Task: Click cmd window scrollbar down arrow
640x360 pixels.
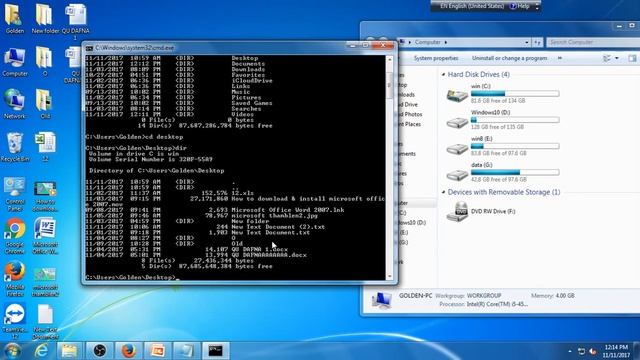Action: tap(390, 276)
